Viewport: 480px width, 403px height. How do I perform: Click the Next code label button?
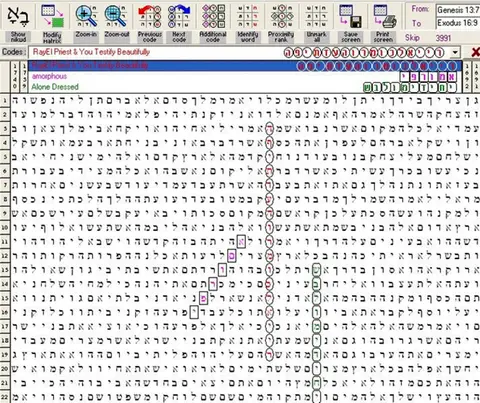(179, 37)
